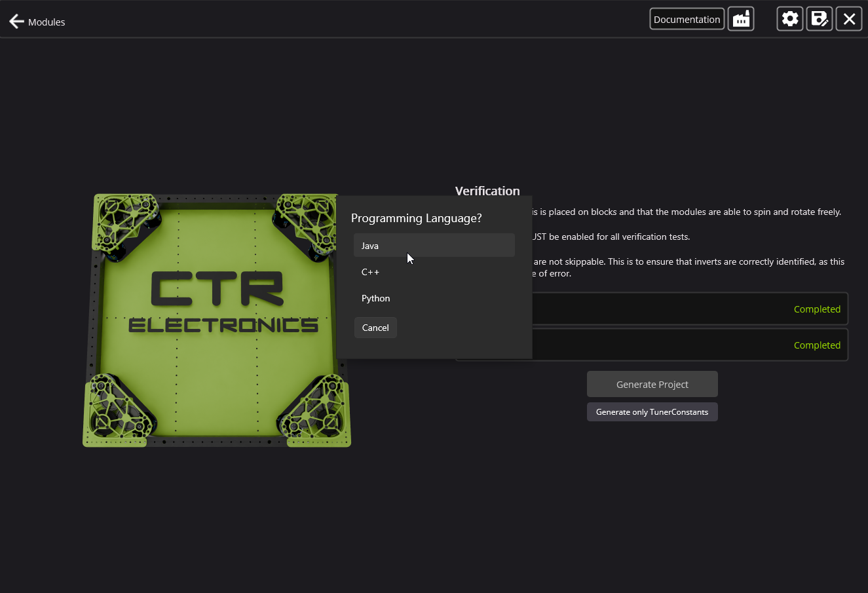
Task: Click the save-and-edit disk icon
Action: pos(820,19)
